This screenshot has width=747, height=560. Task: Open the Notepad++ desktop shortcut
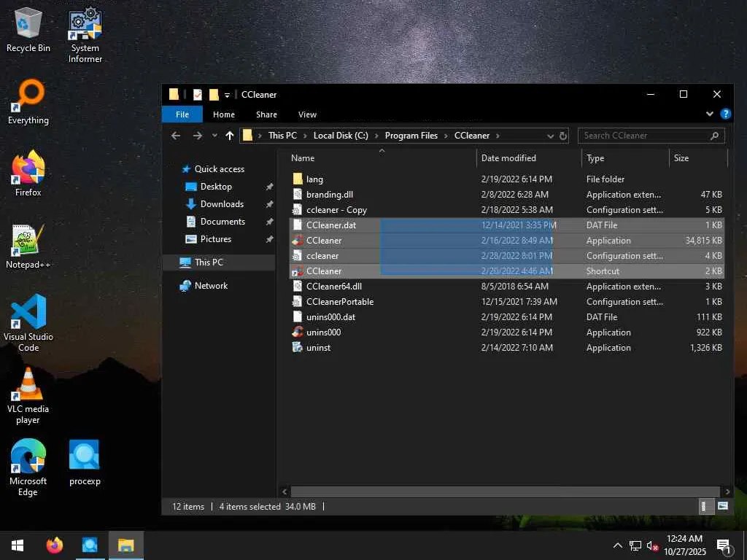point(28,246)
